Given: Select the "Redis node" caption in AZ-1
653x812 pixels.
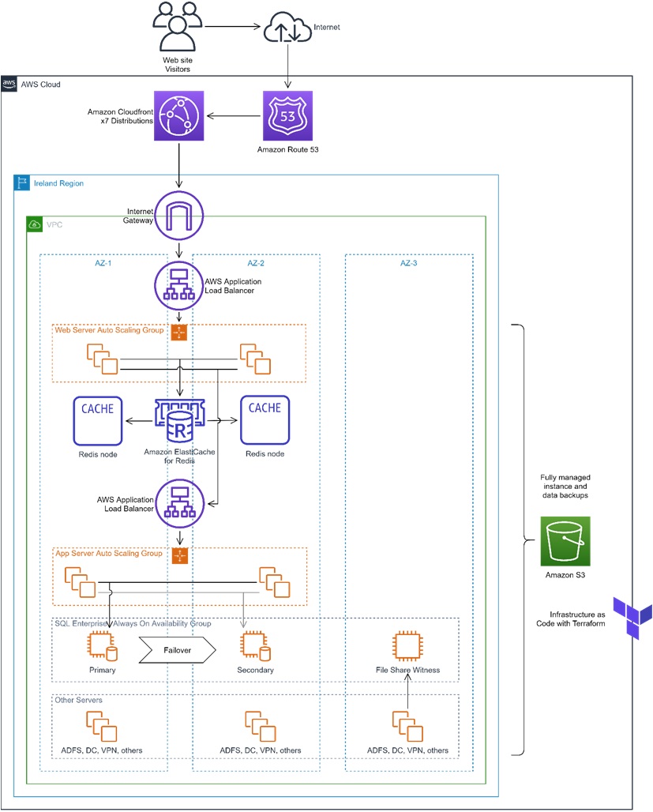Looking at the screenshot, I should (98, 454).
